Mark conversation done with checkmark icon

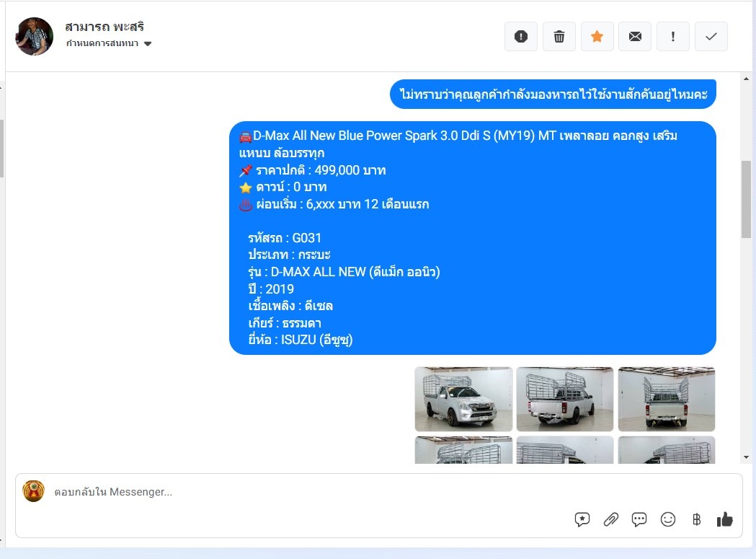(x=711, y=36)
